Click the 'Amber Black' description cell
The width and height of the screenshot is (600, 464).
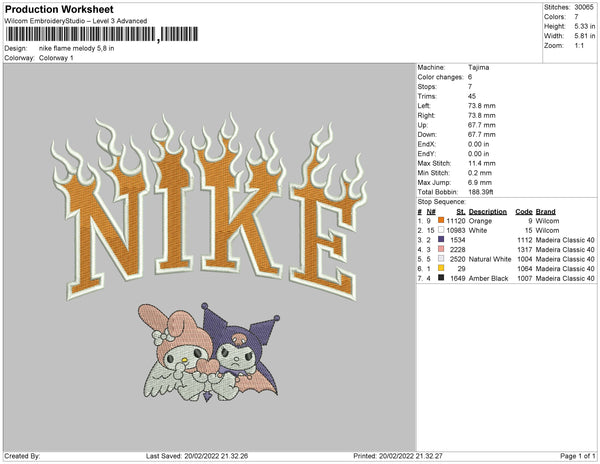coord(488,278)
